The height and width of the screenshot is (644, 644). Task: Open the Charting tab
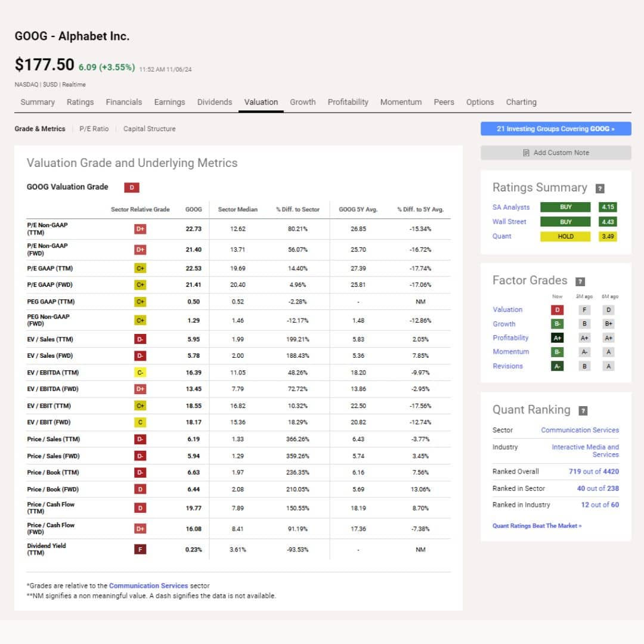pos(521,102)
